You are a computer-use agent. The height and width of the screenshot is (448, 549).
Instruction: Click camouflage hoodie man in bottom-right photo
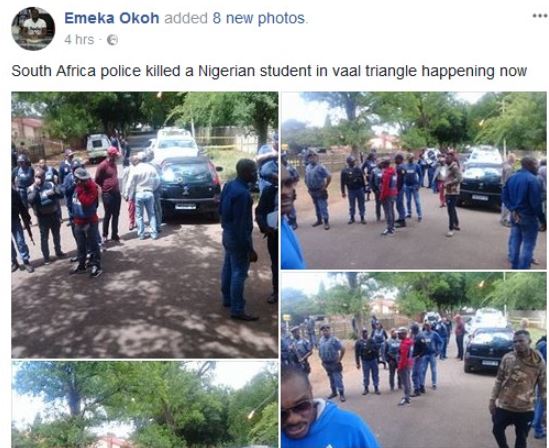pyautogui.click(x=517, y=388)
